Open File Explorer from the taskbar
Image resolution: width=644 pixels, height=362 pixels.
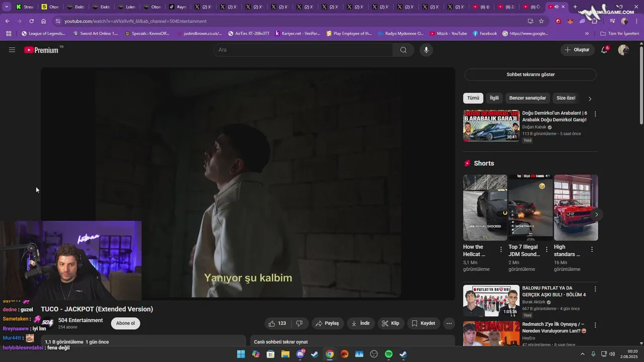click(x=285, y=354)
